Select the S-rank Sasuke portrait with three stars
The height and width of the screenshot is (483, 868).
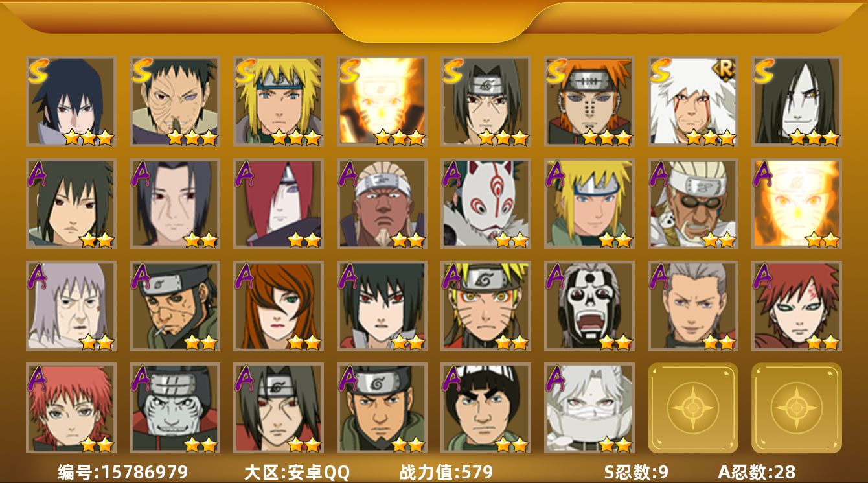point(71,101)
